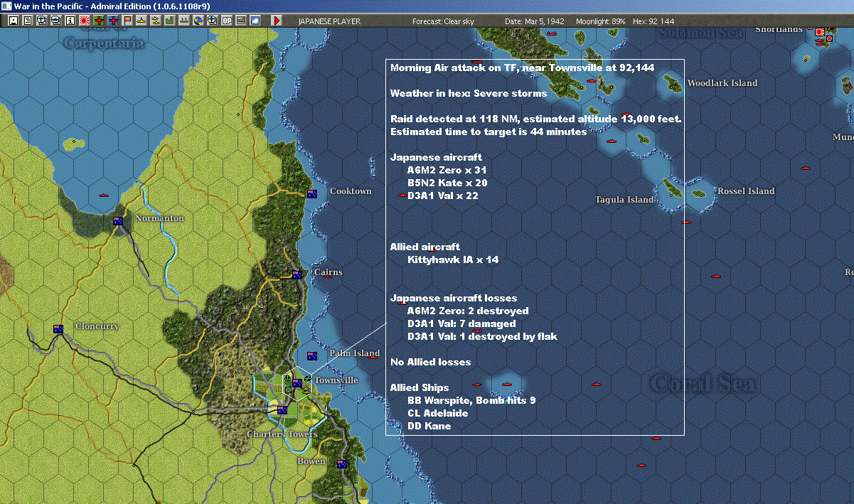
Task: Click the 'A6M2 Zero x 31' line
Action: coord(447,171)
